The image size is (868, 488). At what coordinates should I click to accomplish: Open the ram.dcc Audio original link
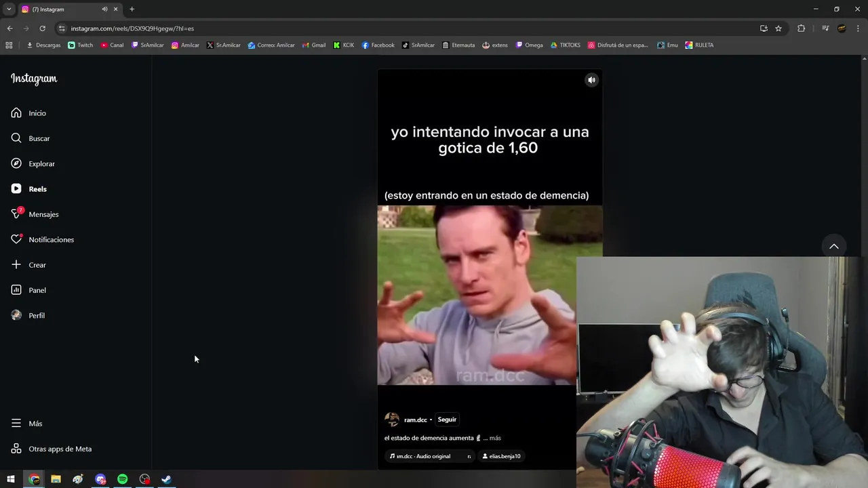pos(429,456)
